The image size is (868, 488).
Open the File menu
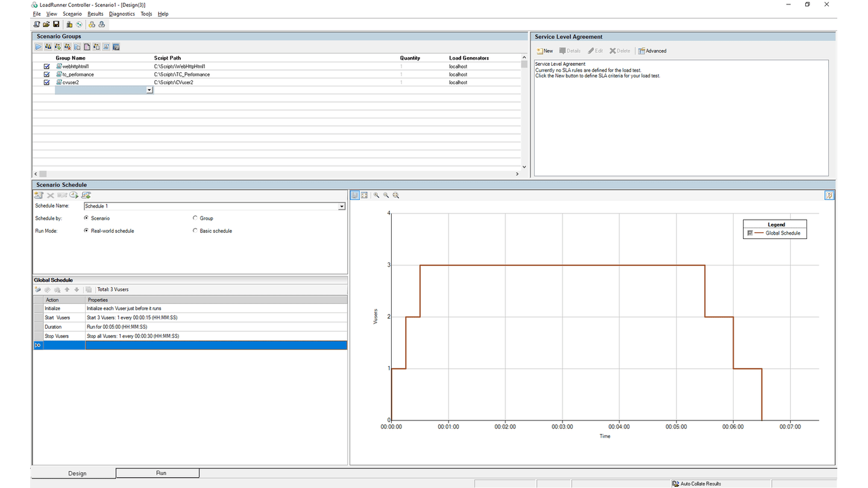point(37,14)
